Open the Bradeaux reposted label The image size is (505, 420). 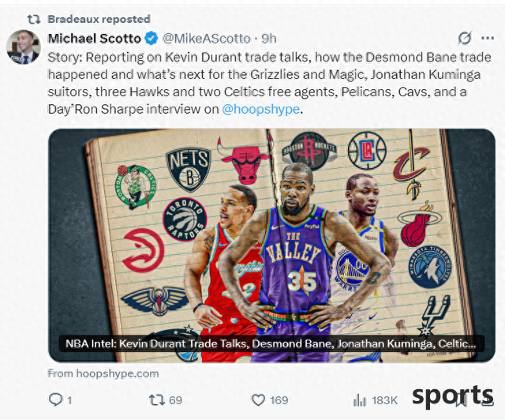pyautogui.click(x=99, y=19)
